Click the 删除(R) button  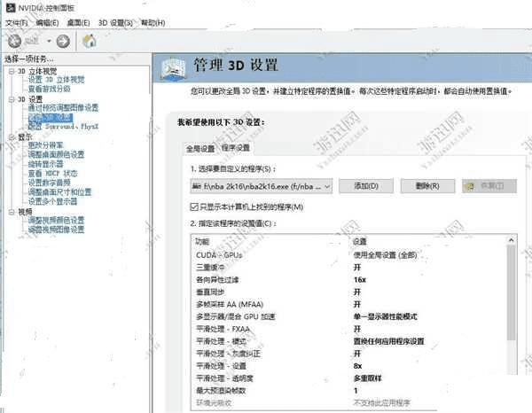427,186
